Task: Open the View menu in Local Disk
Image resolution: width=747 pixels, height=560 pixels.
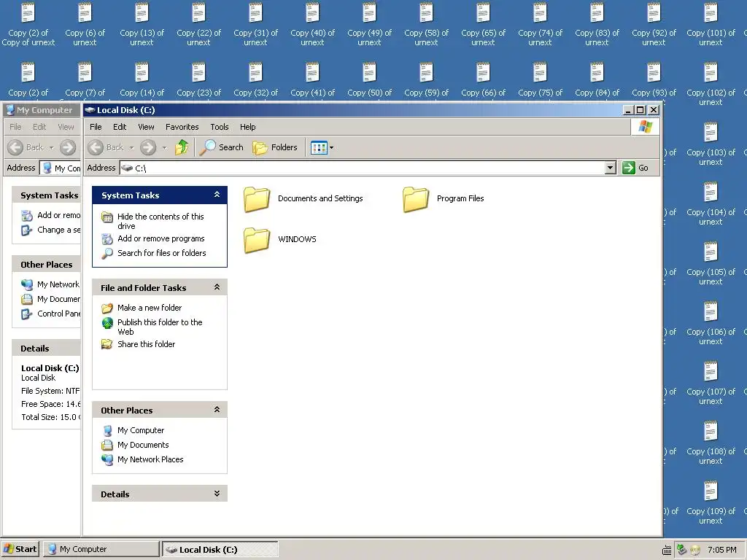Action: click(146, 127)
